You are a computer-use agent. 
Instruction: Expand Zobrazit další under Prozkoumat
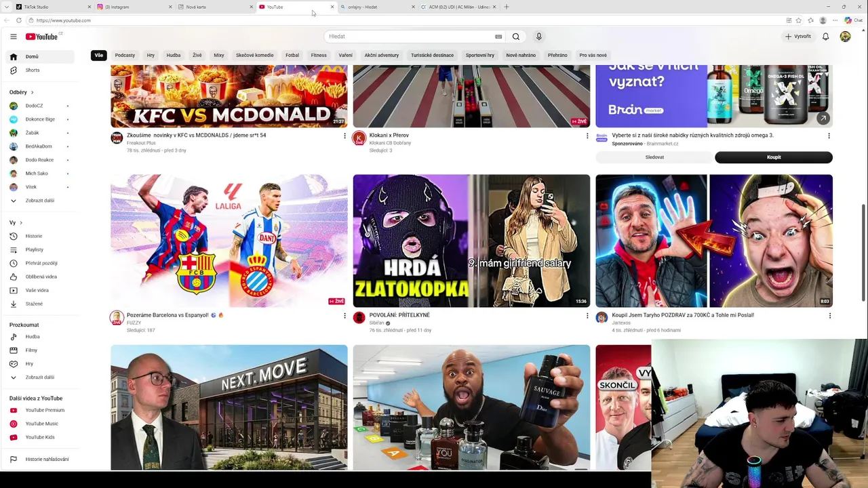41,378
